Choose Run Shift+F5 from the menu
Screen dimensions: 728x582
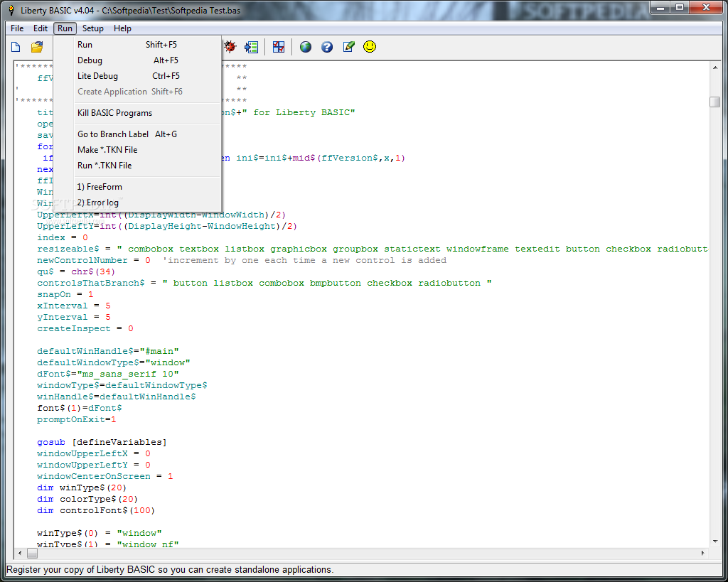(x=137, y=45)
